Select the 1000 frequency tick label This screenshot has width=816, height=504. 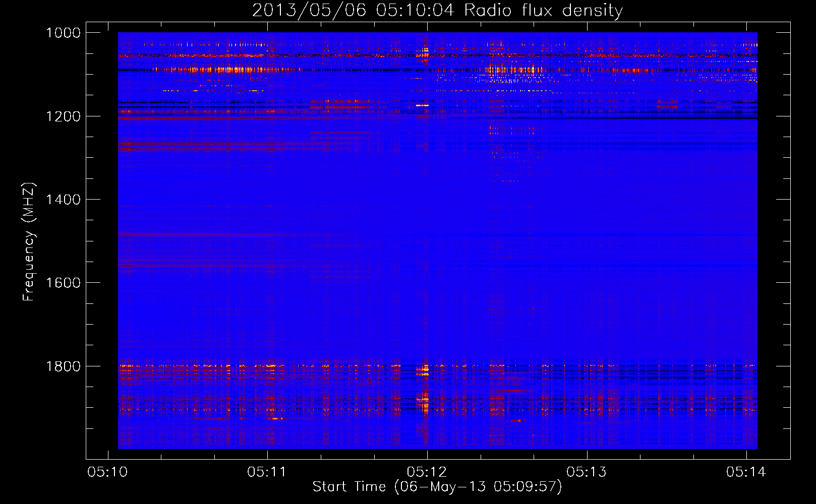pos(63,33)
